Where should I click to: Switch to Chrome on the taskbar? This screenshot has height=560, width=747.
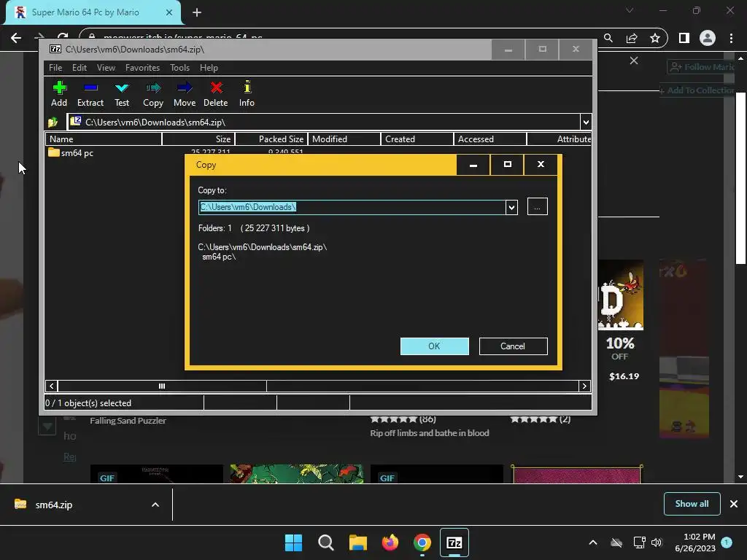pos(422,542)
